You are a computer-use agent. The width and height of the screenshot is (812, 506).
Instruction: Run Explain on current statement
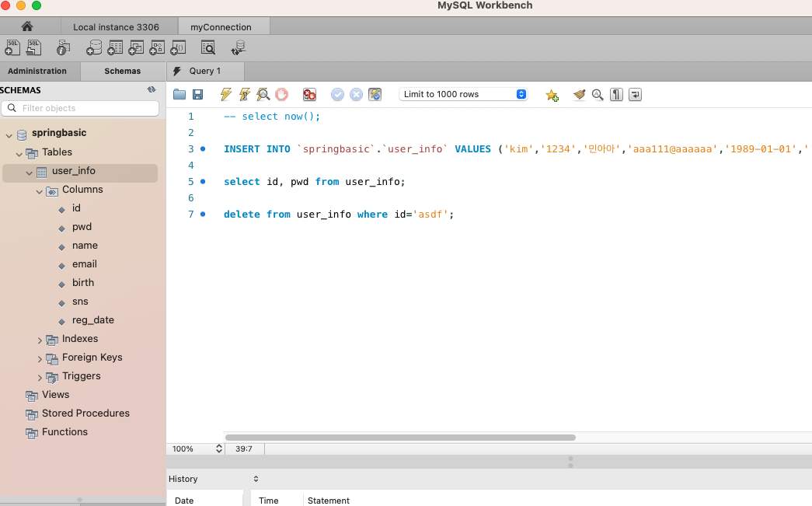263,94
